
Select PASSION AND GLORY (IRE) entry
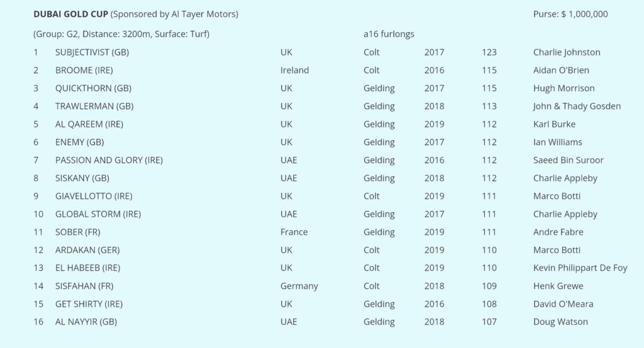click(x=109, y=160)
